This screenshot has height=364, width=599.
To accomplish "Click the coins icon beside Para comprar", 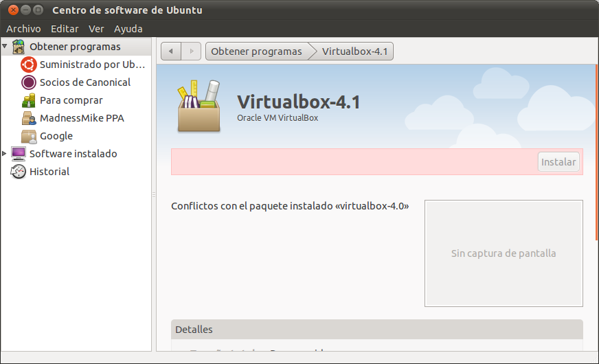I will tap(29, 100).
